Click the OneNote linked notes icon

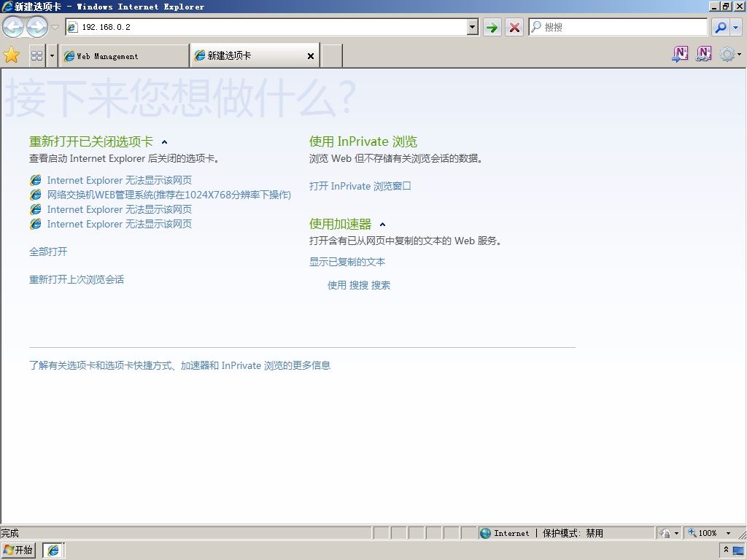point(704,54)
